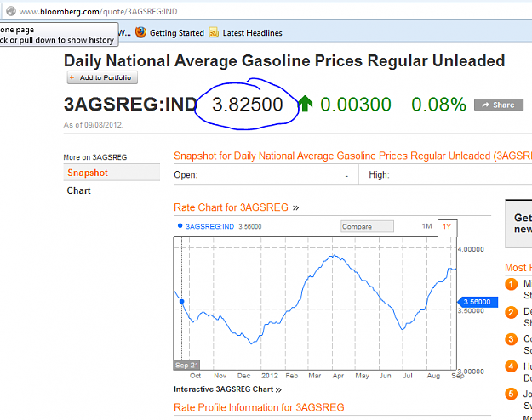This screenshot has width=532, height=420.
Task: Click the Compare input box
Action: [367, 226]
